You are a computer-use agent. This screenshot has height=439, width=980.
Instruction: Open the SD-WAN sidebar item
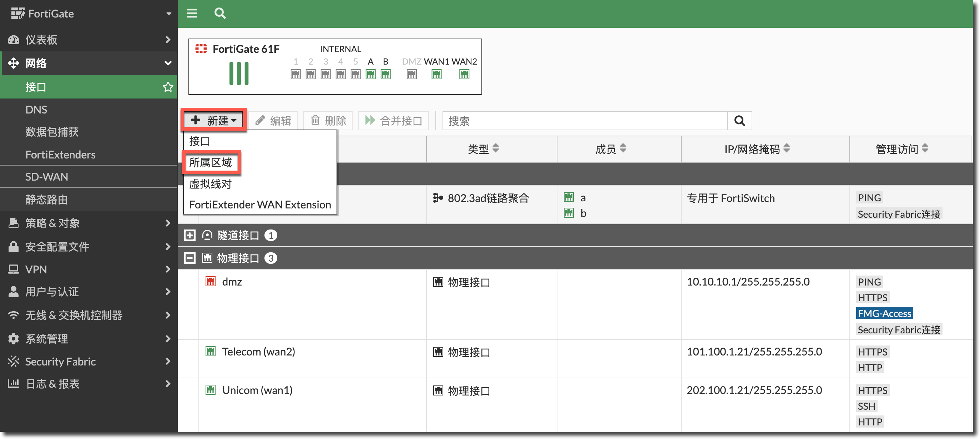tap(46, 177)
